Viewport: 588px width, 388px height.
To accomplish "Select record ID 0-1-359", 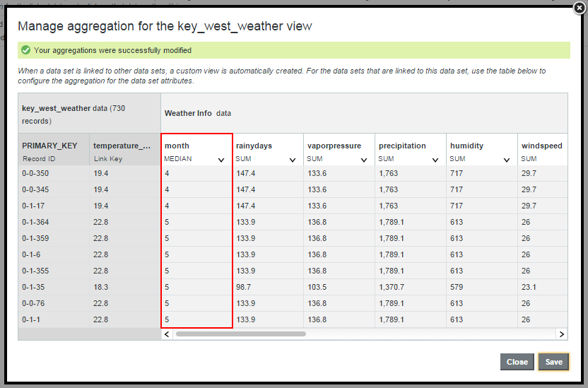I will point(35,238).
